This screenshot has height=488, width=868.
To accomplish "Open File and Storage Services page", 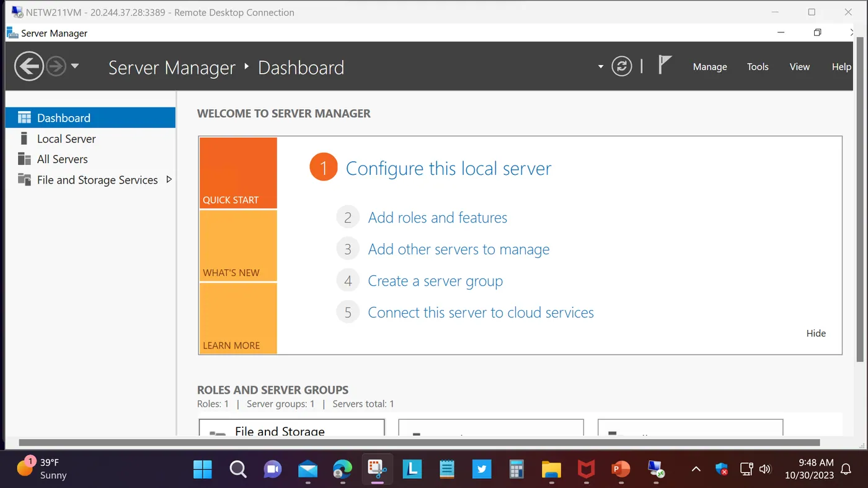I will click(97, 180).
